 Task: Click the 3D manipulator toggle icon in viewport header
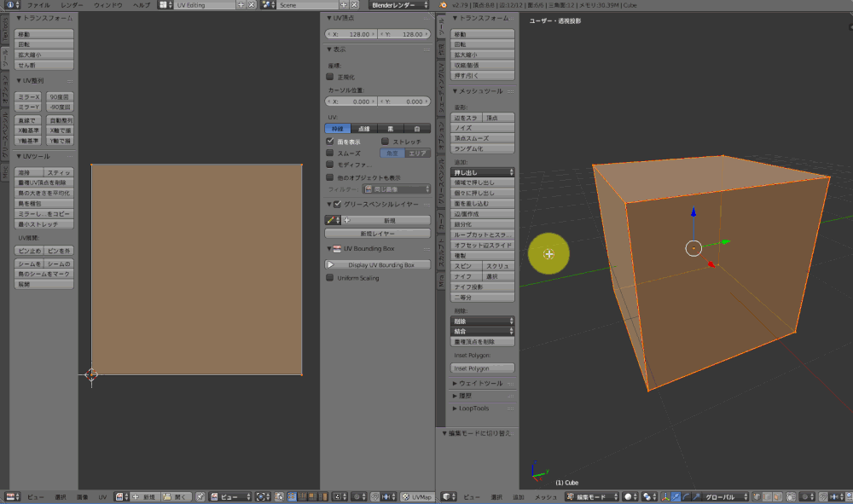664,496
